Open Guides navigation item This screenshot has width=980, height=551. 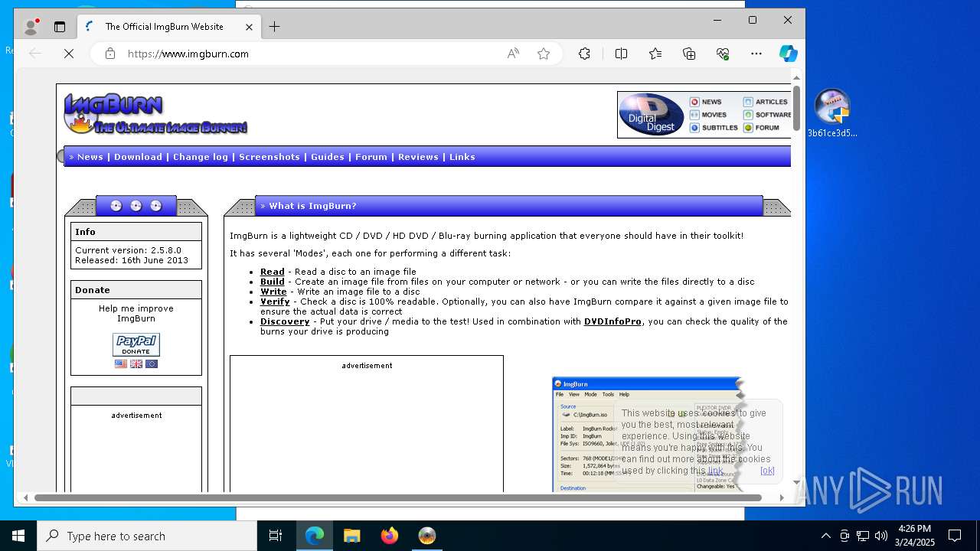(x=328, y=157)
